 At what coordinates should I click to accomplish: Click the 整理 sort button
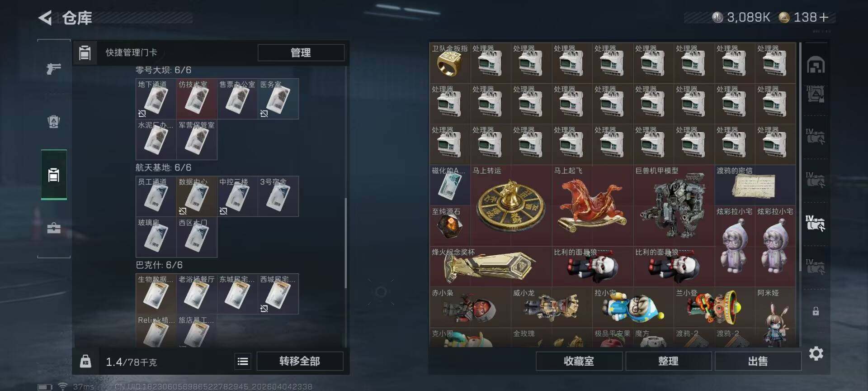(668, 361)
